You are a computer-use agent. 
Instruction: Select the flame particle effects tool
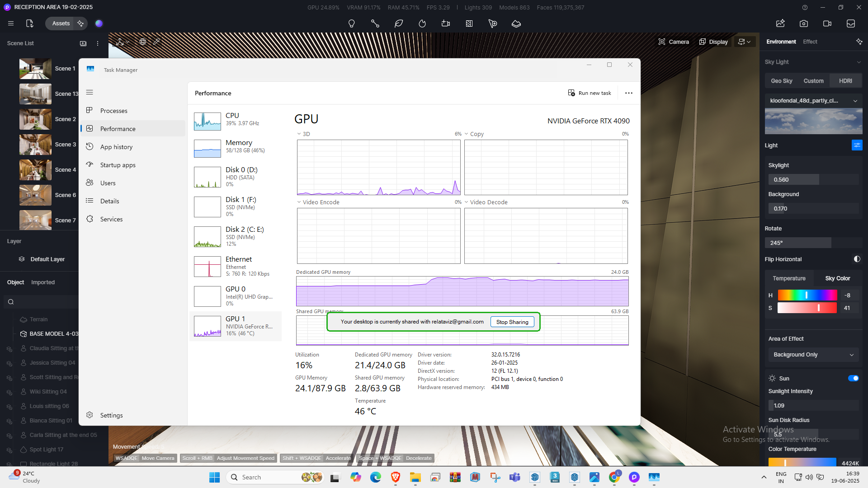(422, 23)
